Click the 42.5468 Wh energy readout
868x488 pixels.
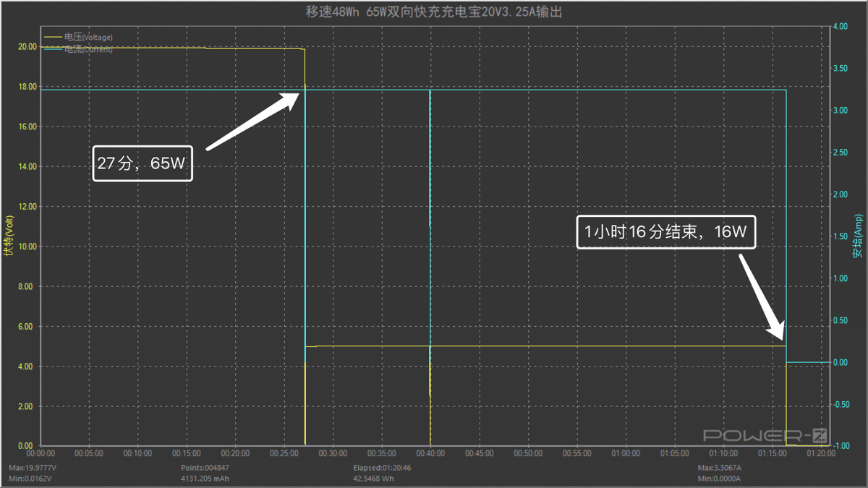370,478
